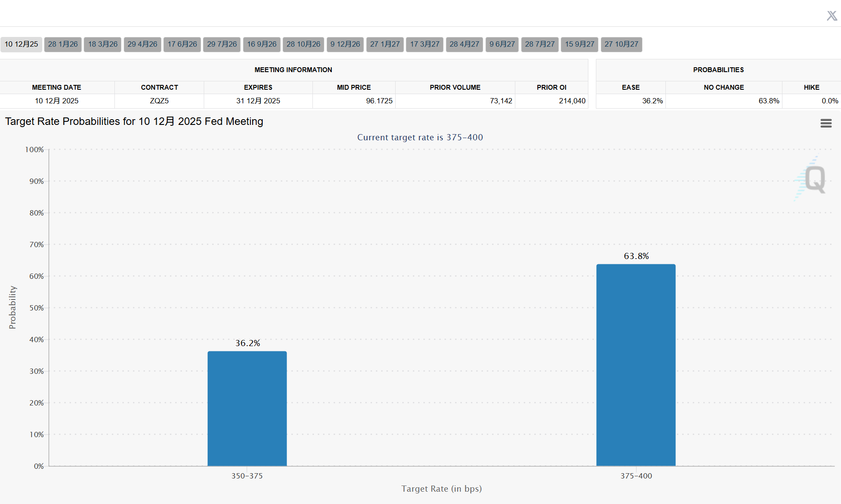This screenshot has width=841, height=504.
Task: Switch to the 27 1月27 tab
Action: (x=385, y=44)
